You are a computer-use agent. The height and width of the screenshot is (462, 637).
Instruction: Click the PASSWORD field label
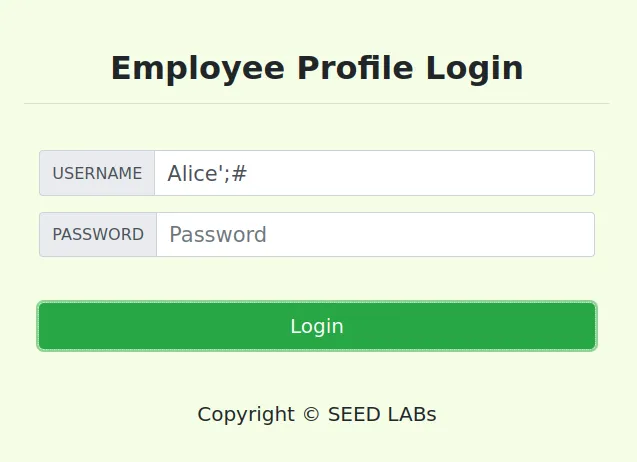click(98, 235)
